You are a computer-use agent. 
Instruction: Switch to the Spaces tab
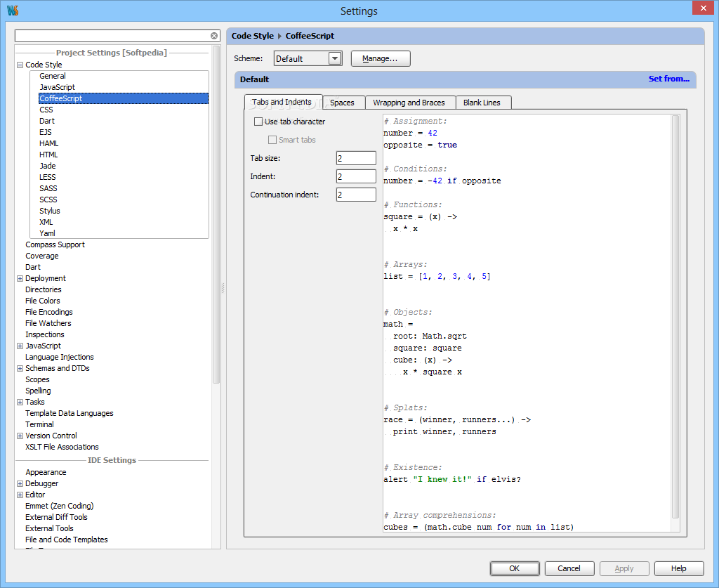[x=343, y=103]
